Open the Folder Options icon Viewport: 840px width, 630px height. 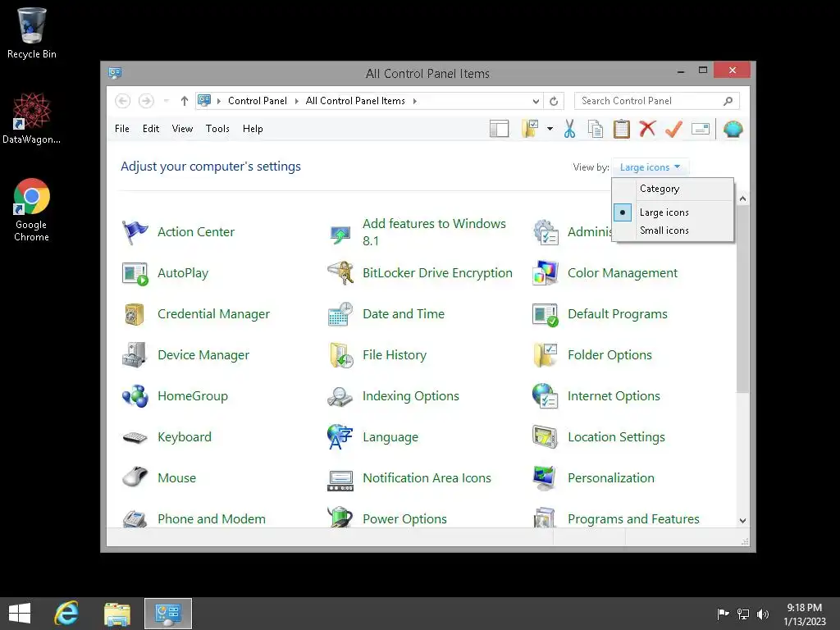click(x=546, y=355)
